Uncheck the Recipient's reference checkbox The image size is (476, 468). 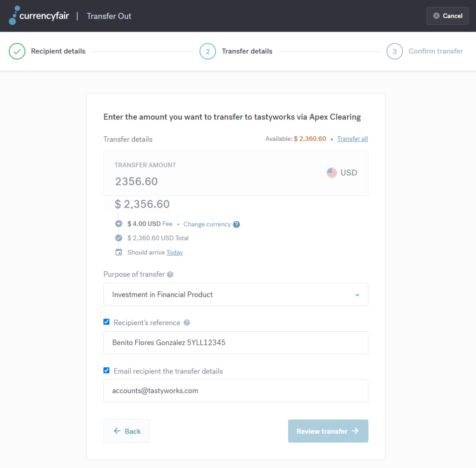click(x=106, y=322)
